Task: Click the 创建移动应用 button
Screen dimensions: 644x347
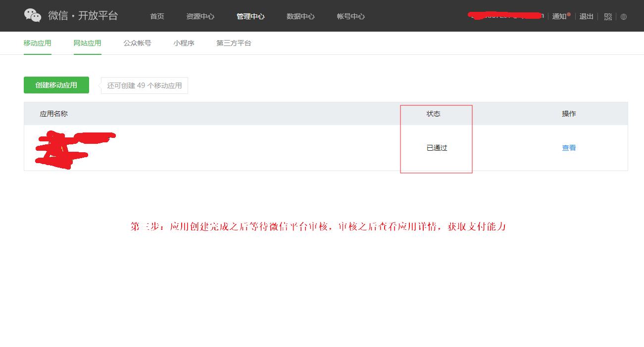Action: coord(56,85)
